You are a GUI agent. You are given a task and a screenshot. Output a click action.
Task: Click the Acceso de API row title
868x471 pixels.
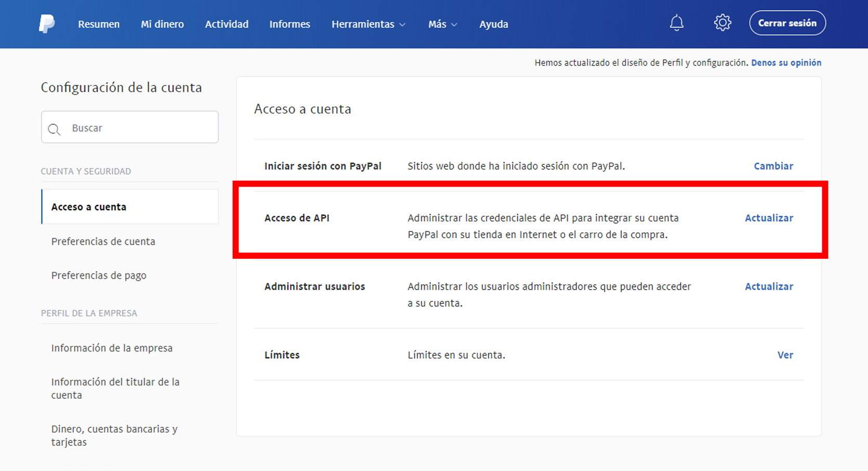coord(297,218)
